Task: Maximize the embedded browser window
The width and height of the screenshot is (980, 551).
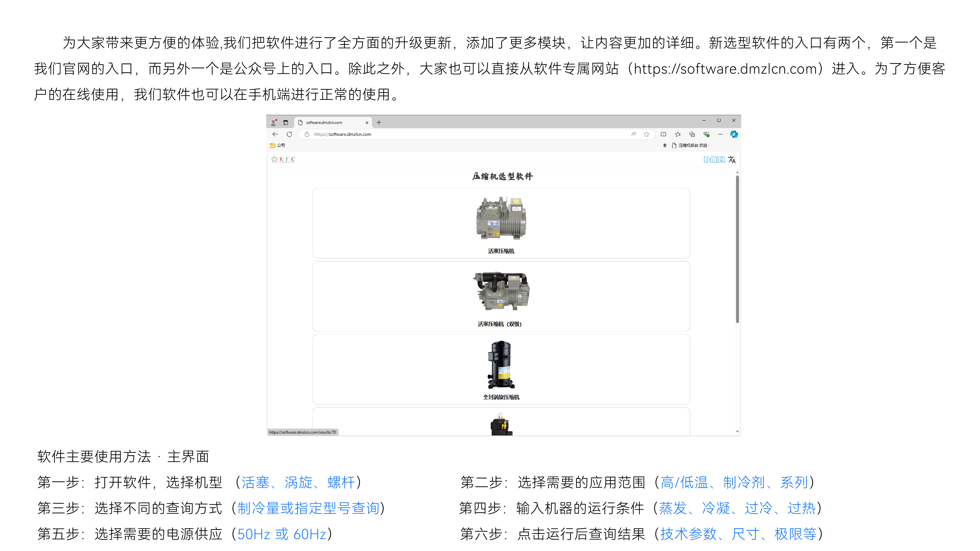Action: [719, 120]
